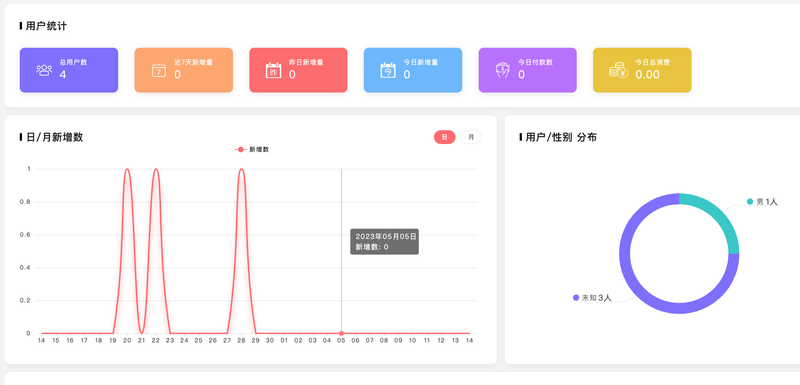The width and height of the screenshot is (800, 385).
Task: Click the 用户统计 section title
Action: coord(46,26)
